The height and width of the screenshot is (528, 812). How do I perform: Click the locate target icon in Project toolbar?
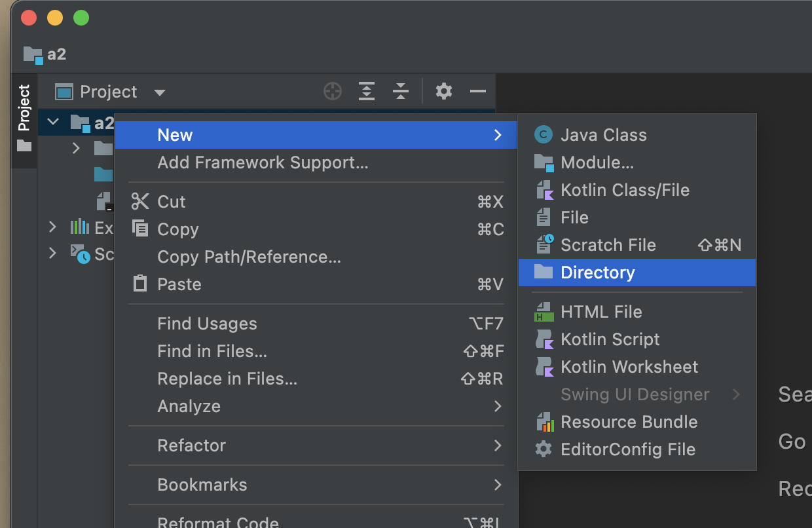(333, 92)
